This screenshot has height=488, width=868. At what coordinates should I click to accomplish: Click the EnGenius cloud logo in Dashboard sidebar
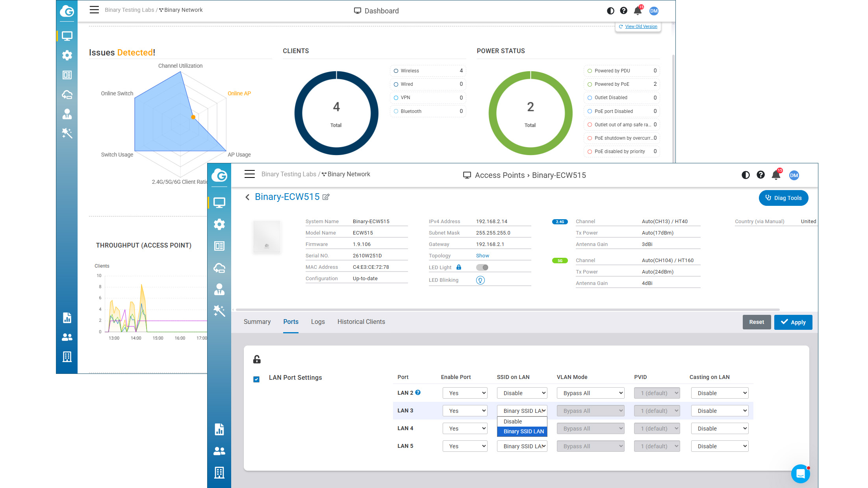point(67,11)
